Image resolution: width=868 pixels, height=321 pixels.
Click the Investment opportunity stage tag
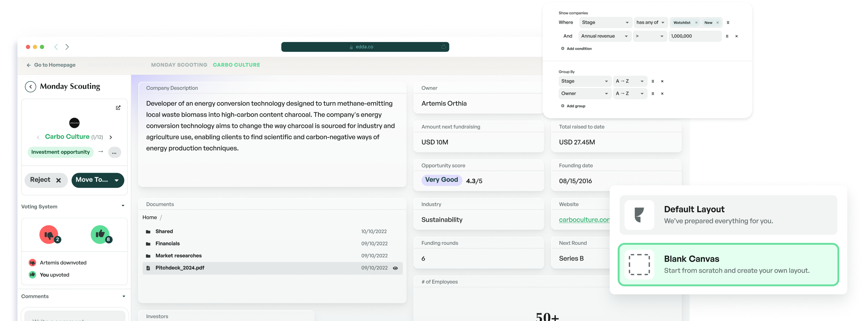(x=60, y=152)
